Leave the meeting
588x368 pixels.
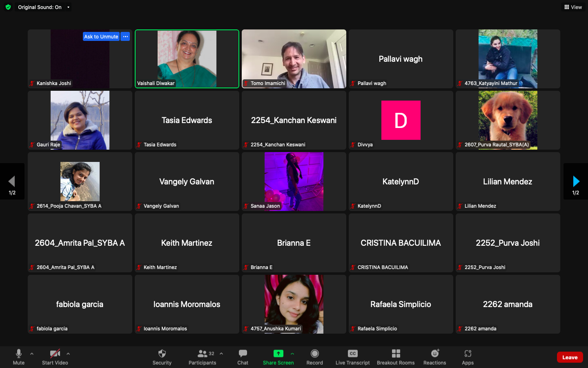(x=570, y=357)
